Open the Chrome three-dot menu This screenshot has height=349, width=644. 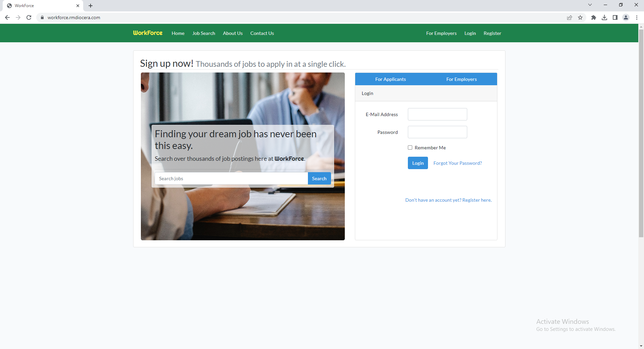pos(637,17)
